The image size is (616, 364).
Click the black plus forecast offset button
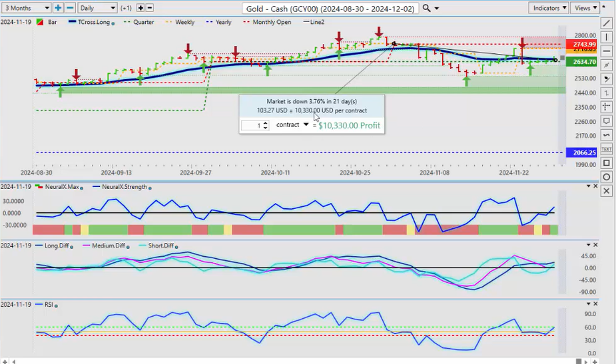[x=141, y=8]
